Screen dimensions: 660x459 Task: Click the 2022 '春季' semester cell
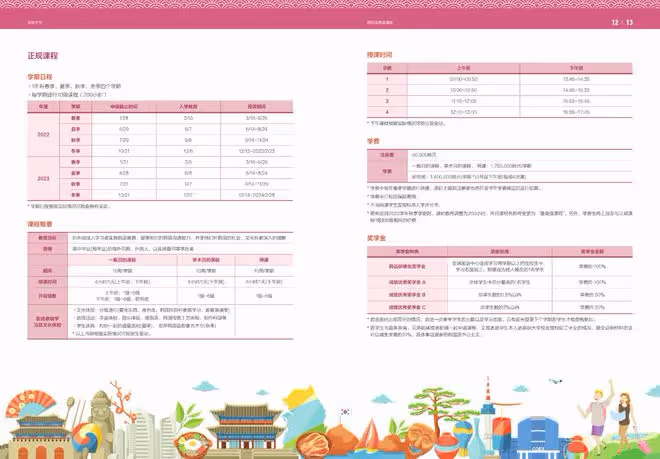(75, 118)
